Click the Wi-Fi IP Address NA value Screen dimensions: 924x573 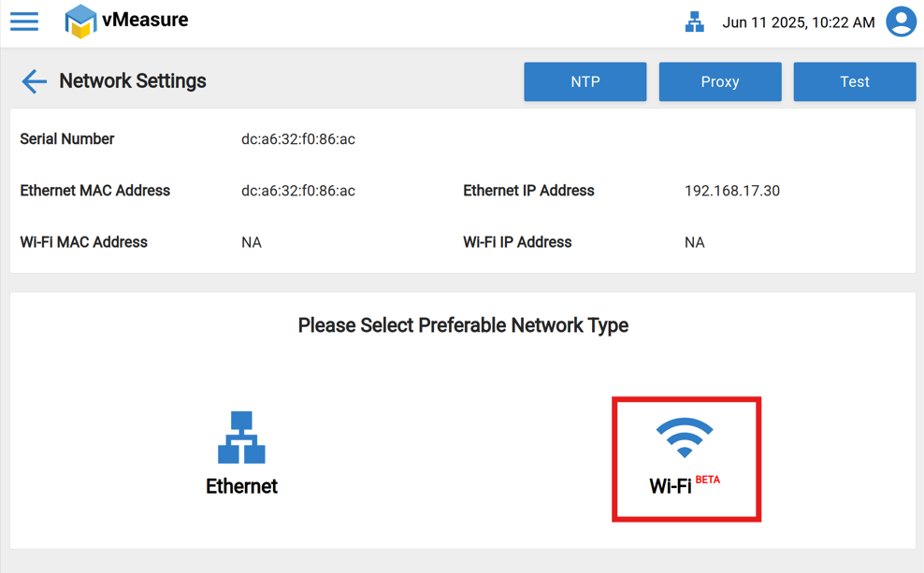[694, 242]
